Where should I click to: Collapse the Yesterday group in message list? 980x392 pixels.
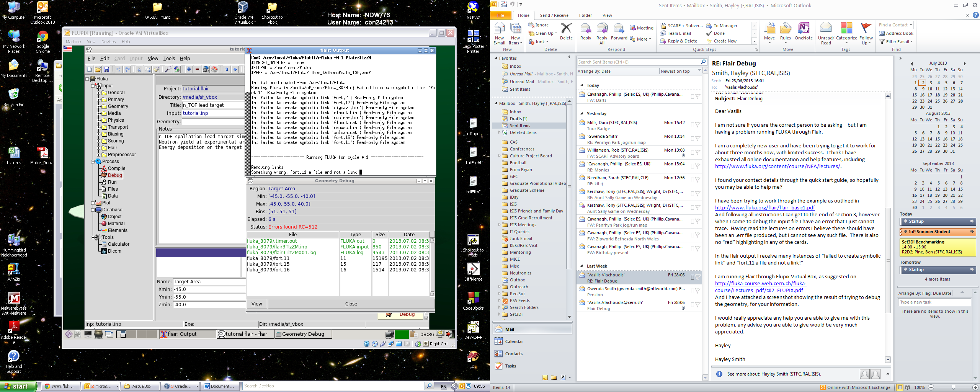582,114
